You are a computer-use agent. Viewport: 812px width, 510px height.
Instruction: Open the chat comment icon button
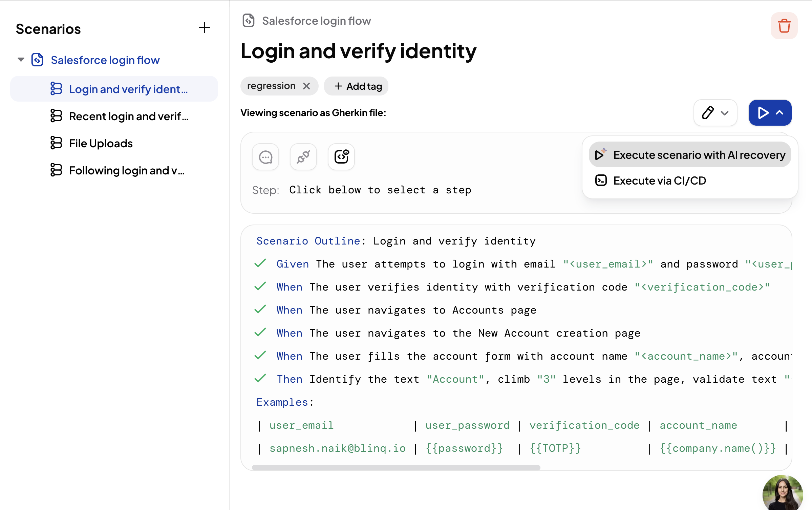265,157
